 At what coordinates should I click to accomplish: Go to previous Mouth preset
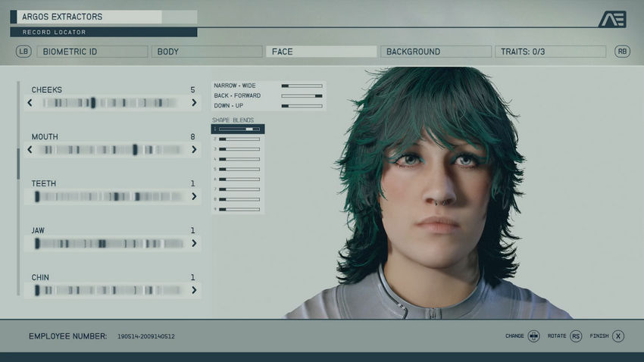30,150
